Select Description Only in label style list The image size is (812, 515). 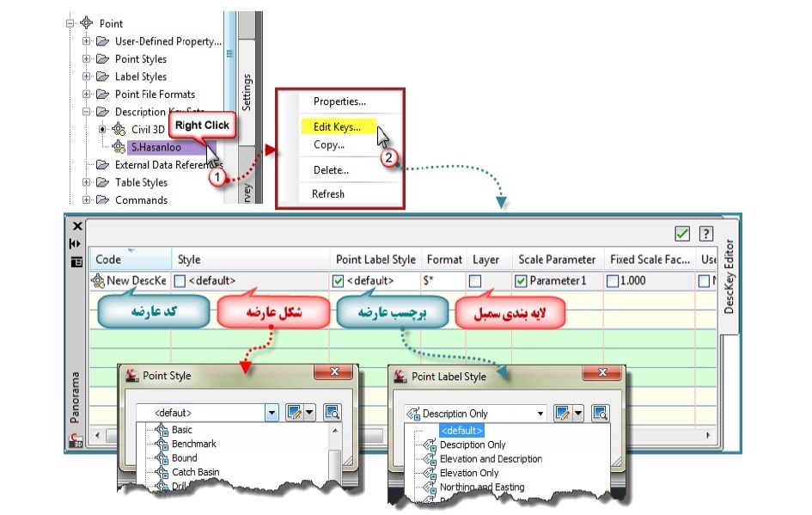pos(473,444)
